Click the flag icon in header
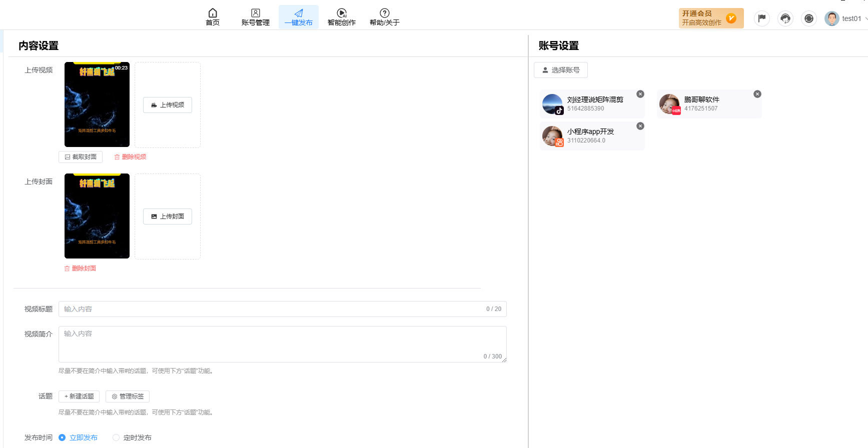This screenshot has height=448, width=868. (x=762, y=18)
